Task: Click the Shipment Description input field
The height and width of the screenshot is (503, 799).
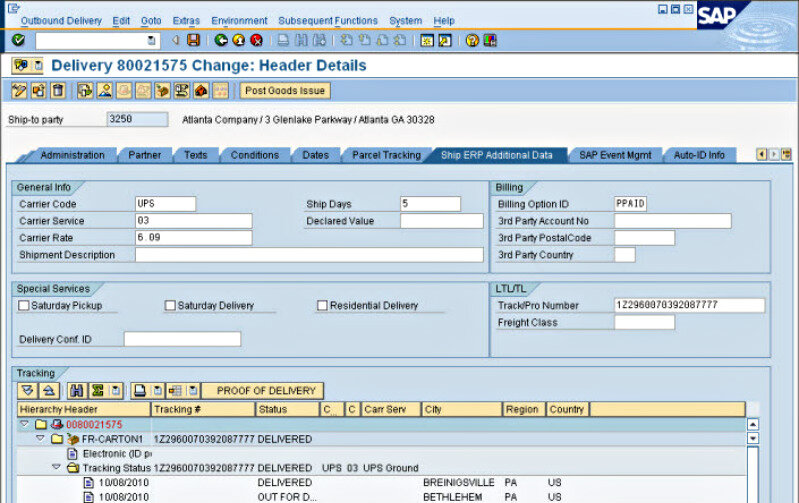Action: [x=308, y=255]
